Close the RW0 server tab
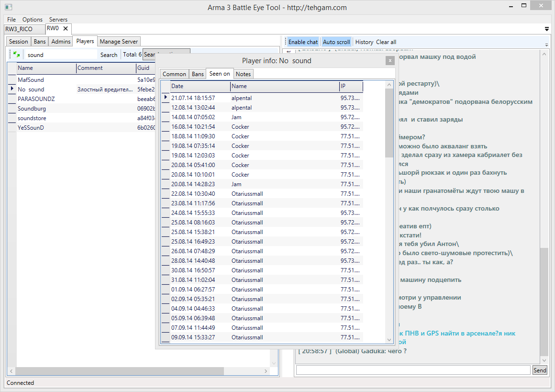The width and height of the screenshot is (555, 392). pos(66,29)
